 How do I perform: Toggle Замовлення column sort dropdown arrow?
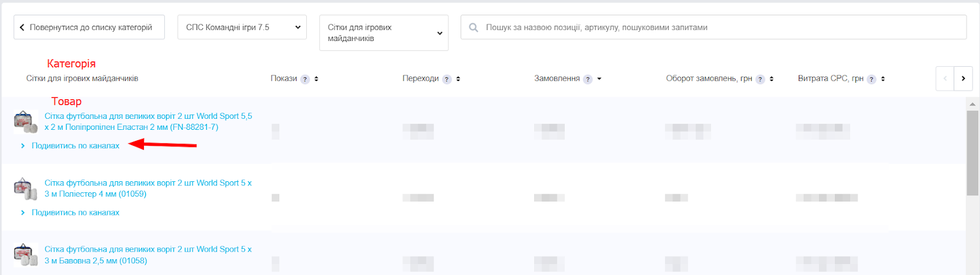[599, 79]
